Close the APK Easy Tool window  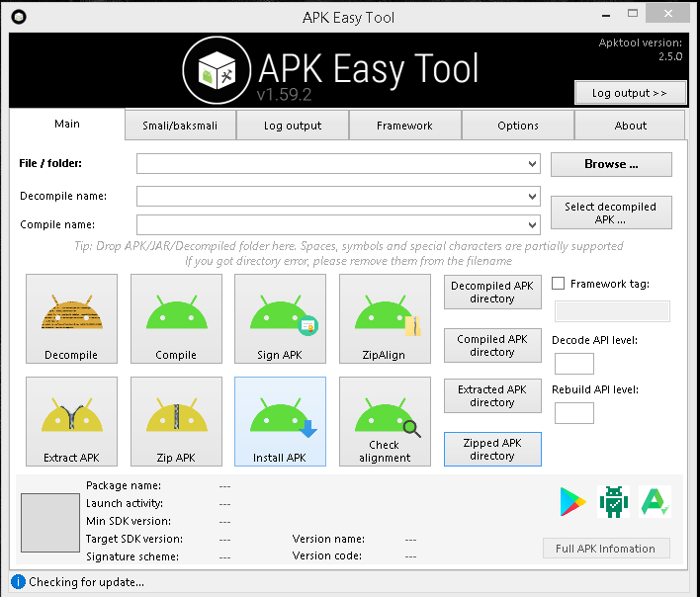[x=668, y=14]
